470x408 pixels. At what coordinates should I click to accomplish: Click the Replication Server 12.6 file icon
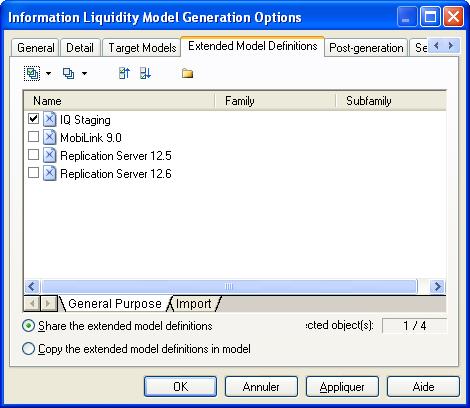(x=50, y=173)
